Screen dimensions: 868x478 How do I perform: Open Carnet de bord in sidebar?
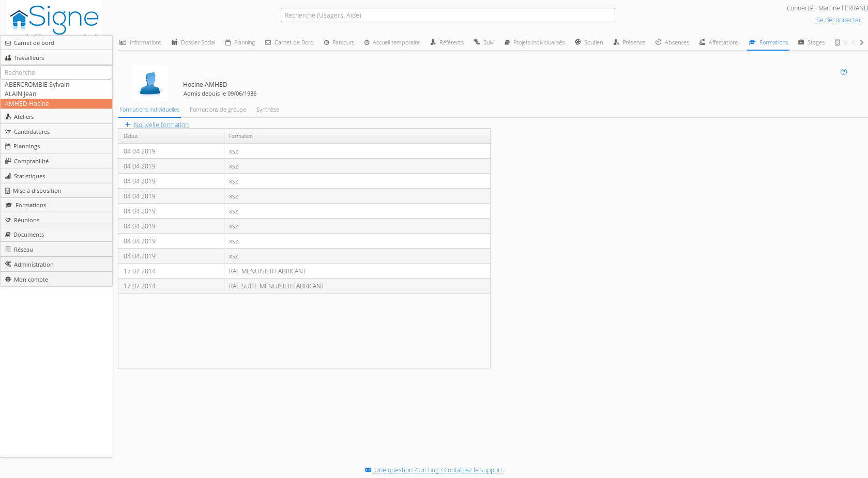click(x=56, y=43)
